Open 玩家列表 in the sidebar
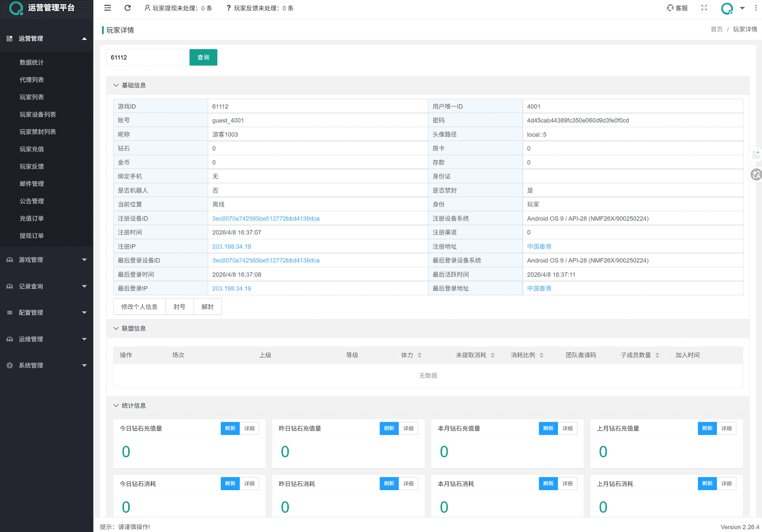The height and width of the screenshot is (532, 762). [x=31, y=97]
